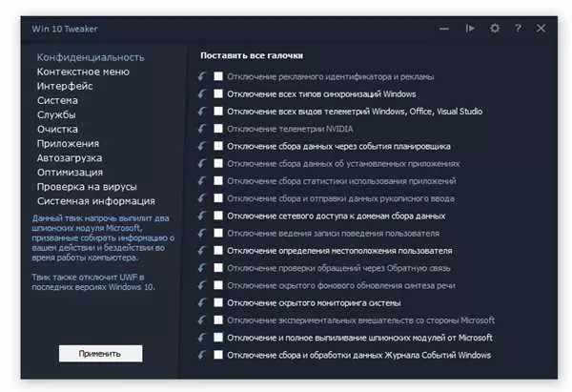The height and width of the screenshot is (392, 572).
Task: Check сбора данных об установленных приложениях
Action: coord(218,163)
